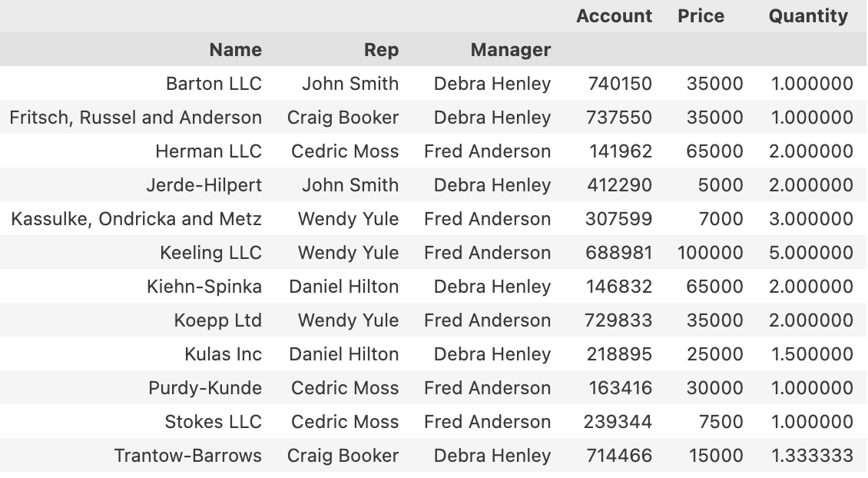Click the Price column header
The height and width of the screenshot is (478, 868).
pyautogui.click(x=701, y=16)
